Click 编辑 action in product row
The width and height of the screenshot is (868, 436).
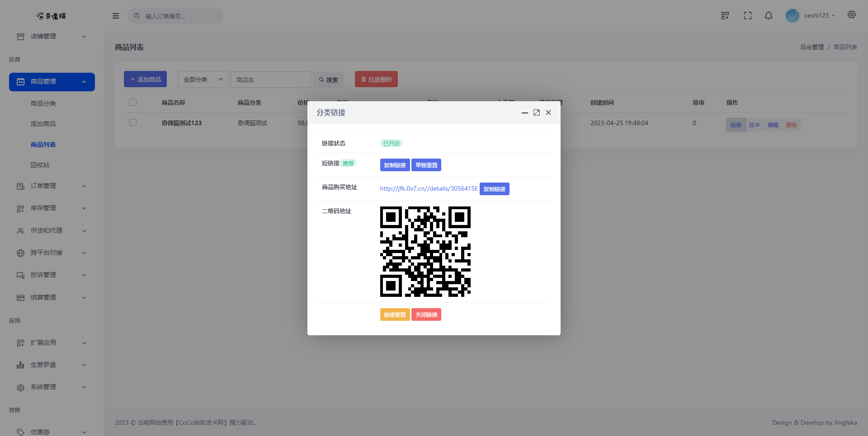[x=773, y=125]
